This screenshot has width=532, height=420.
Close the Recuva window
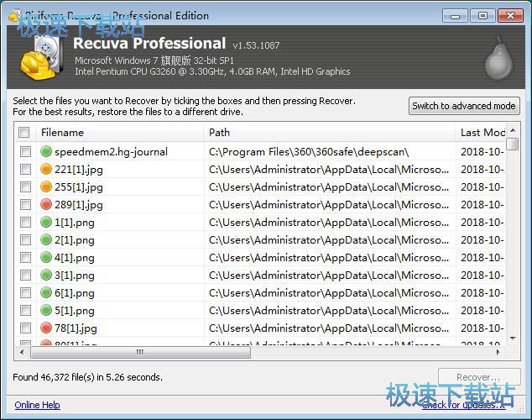510,16
